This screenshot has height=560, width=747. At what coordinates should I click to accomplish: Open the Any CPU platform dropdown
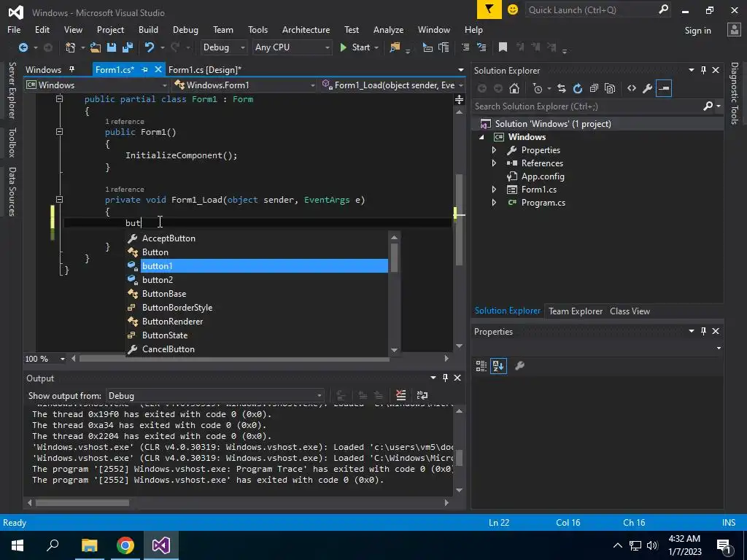tap(292, 47)
